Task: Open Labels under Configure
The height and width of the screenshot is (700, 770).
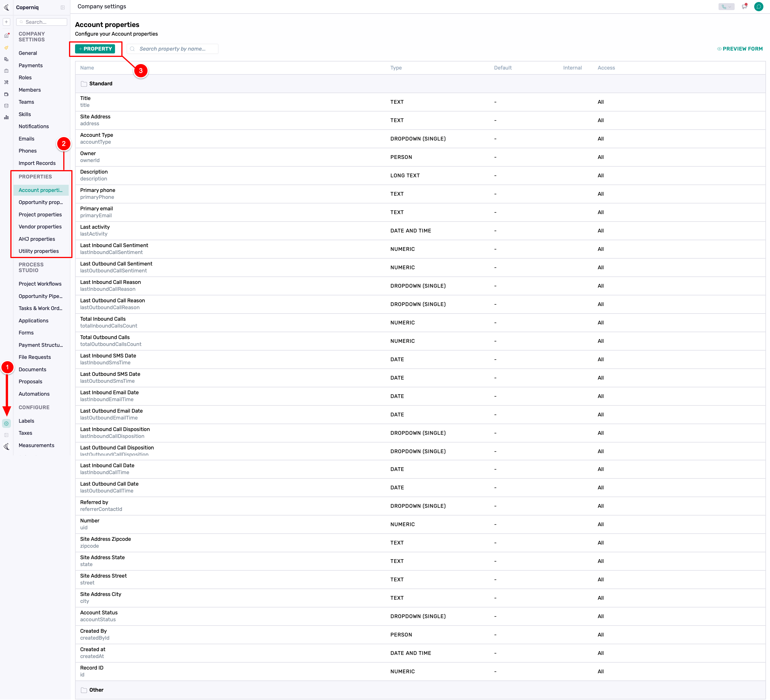Action: 26,421
